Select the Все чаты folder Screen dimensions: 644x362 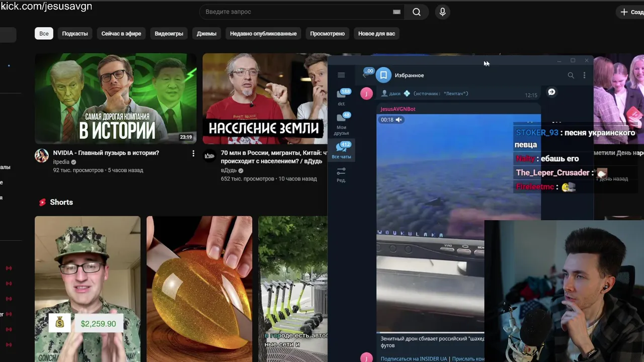341,150
